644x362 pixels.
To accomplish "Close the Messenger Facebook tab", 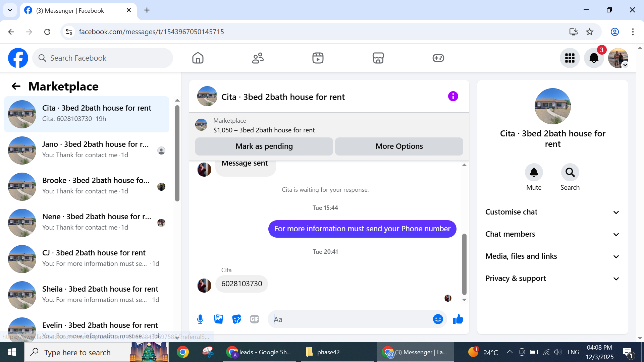I will pyautogui.click(x=129, y=10).
